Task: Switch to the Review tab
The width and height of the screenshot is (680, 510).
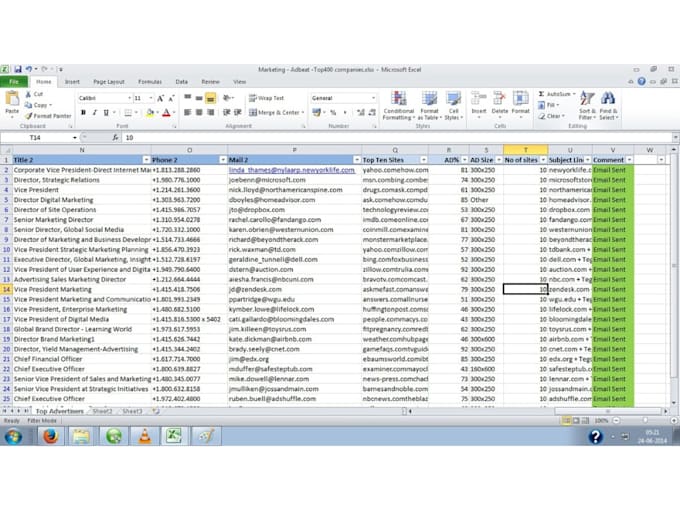Action: 210,82
